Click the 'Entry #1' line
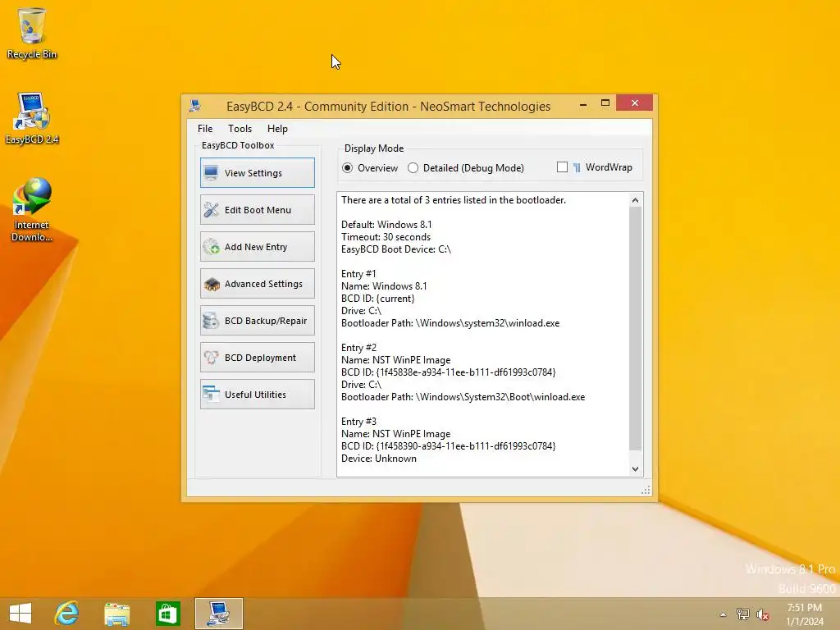This screenshot has height=630, width=840. click(x=358, y=274)
